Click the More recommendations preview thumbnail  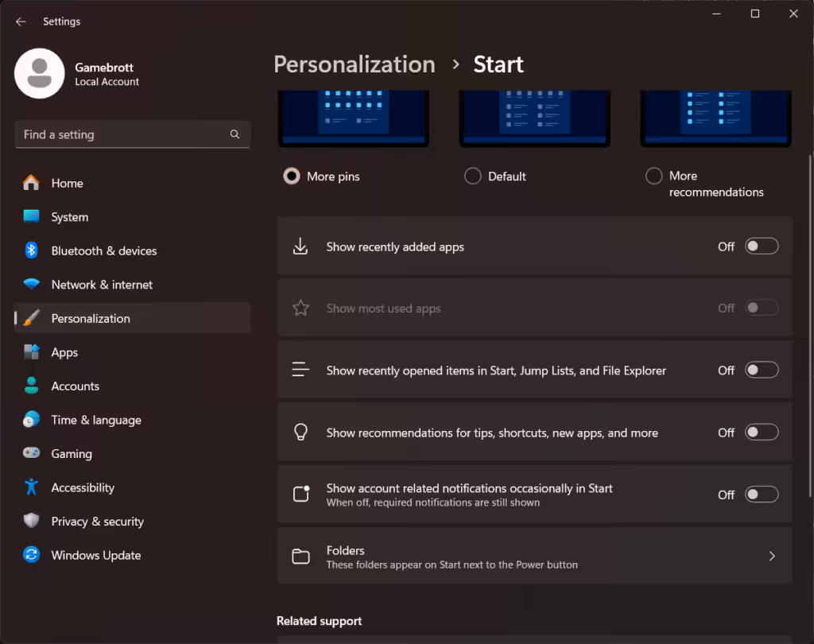(716, 118)
